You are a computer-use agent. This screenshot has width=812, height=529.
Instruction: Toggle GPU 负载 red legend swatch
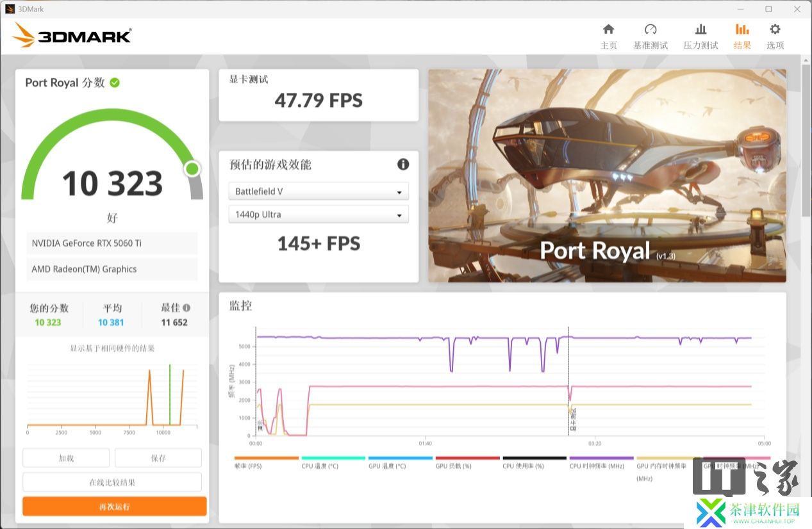(468, 458)
